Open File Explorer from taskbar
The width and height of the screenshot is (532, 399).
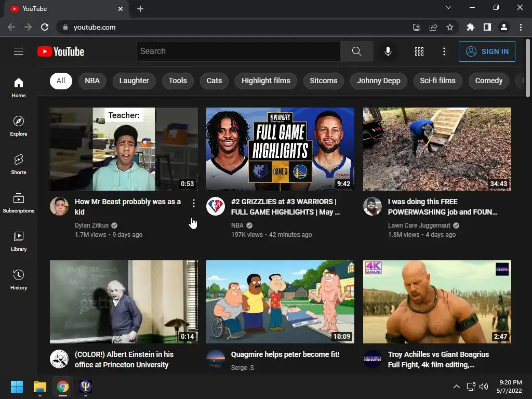[x=39, y=387]
